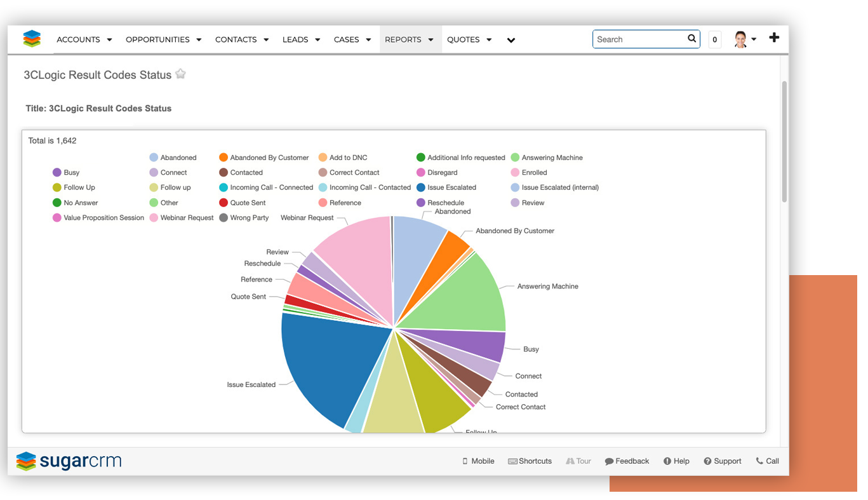Click 'Other' in the legend
The width and height of the screenshot is (868, 500).
(164, 203)
